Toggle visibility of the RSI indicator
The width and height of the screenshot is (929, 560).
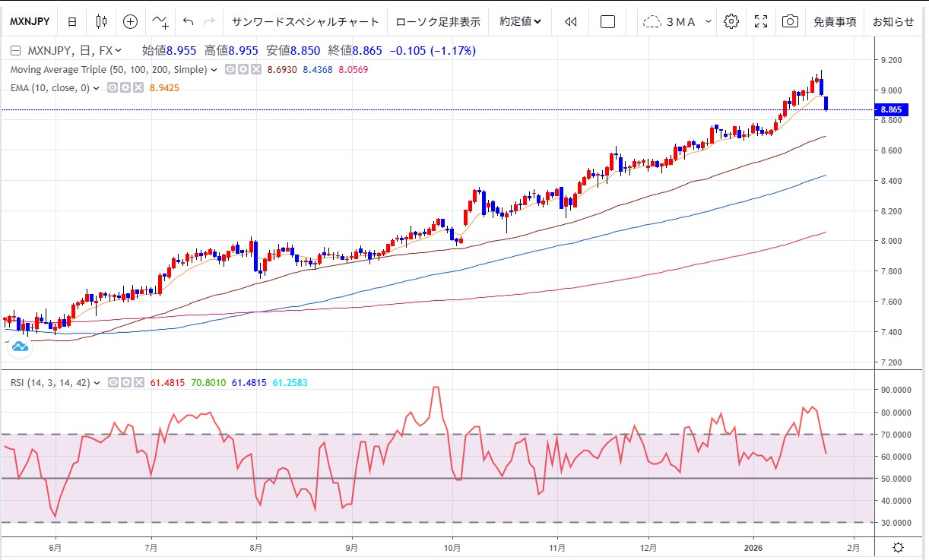point(113,383)
